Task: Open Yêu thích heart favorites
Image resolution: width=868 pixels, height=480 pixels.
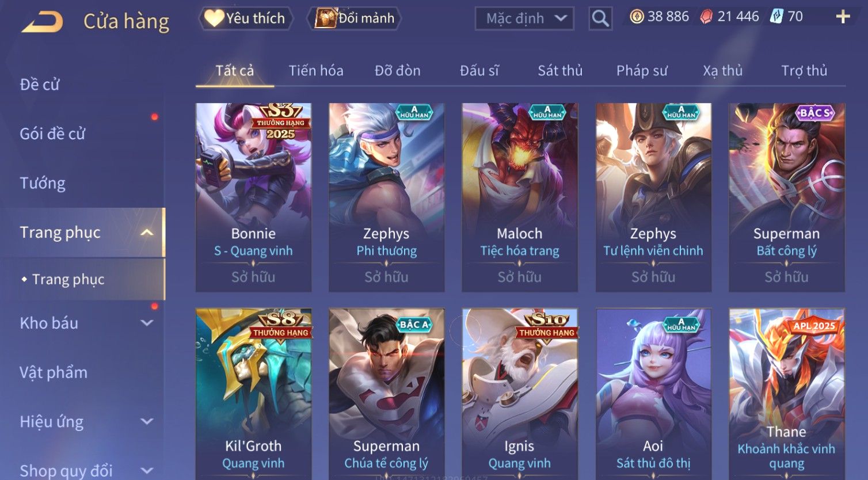Action: (246, 18)
